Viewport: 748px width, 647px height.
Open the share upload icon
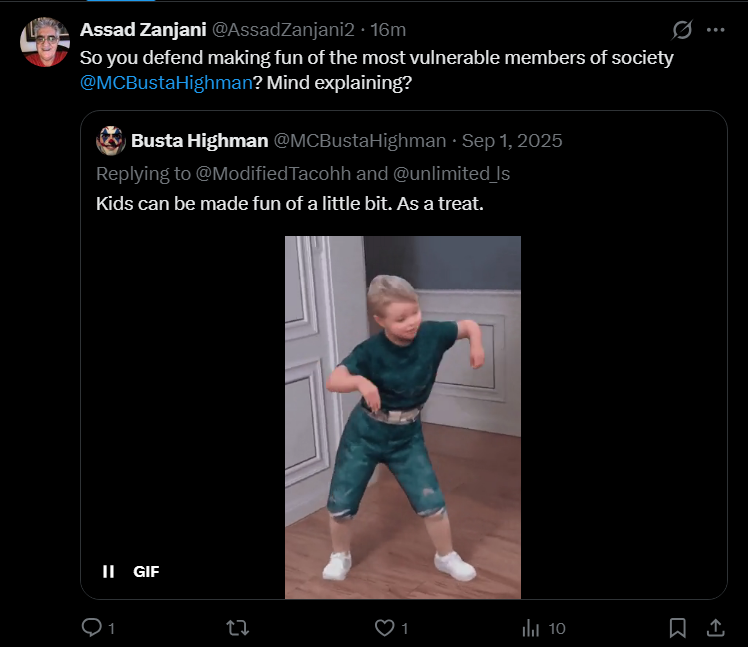click(x=716, y=627)
